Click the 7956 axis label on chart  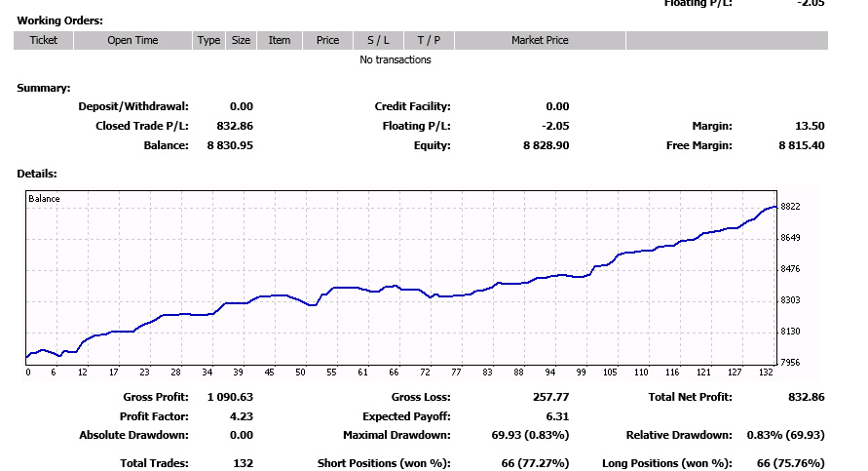pyautogui.click(x=790, y=363)
